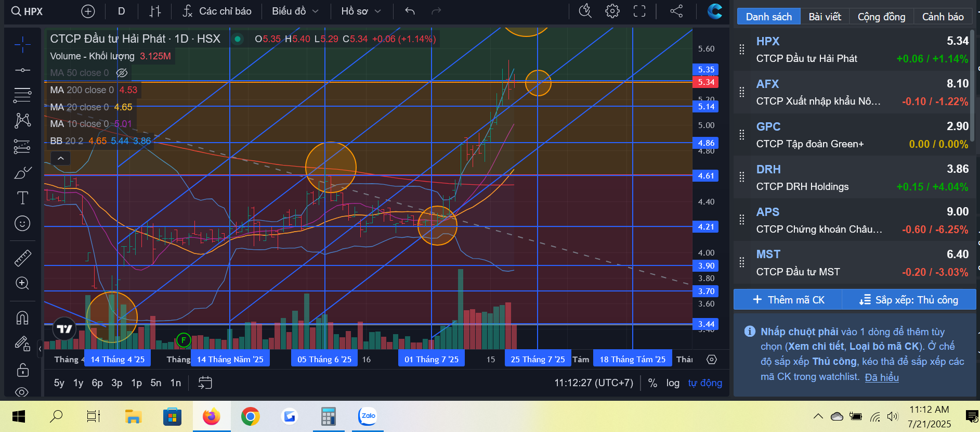Select the brush drawing tool
This screenshot has width=980, height=432.
click(x=22, y=172)
